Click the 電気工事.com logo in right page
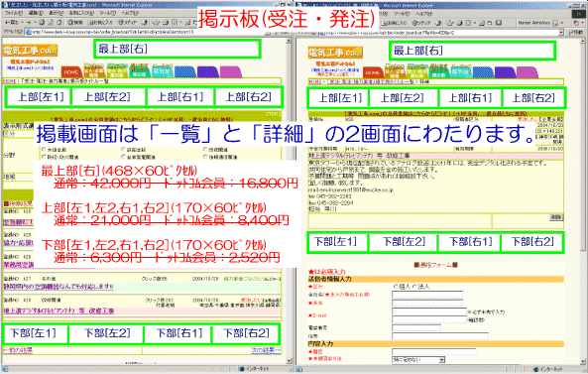588x374 pixels. 335,53
